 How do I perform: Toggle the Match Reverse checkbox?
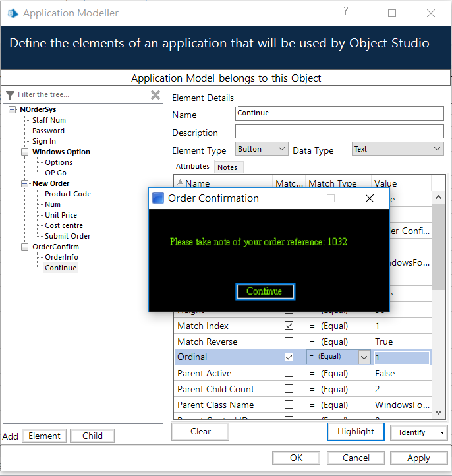[x=289, y=342]
